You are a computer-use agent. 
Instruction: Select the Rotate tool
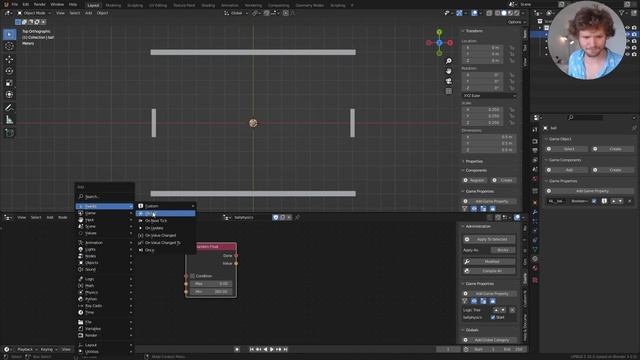click(x=9, y=71)
